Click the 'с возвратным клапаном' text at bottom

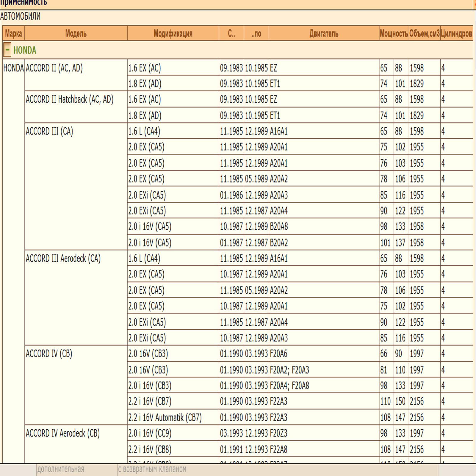click(152, 469)
